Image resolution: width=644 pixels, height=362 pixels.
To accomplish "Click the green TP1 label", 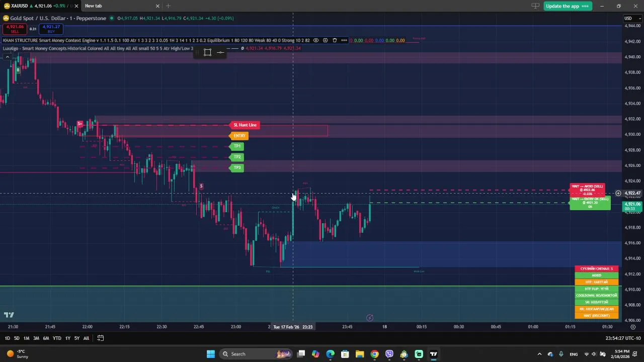I will (x=236, y=146).
